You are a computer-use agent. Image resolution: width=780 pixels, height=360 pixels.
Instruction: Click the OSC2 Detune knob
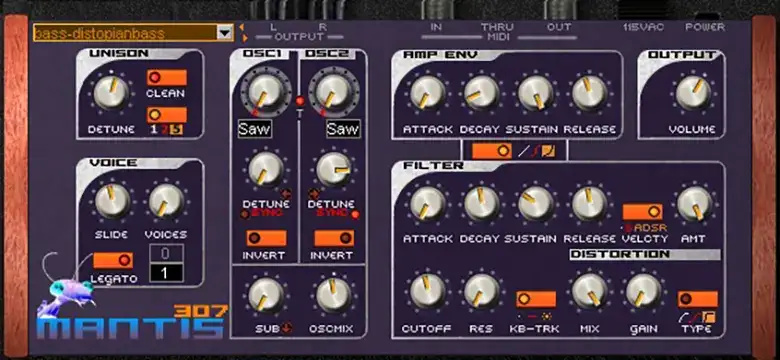(334, 169)
